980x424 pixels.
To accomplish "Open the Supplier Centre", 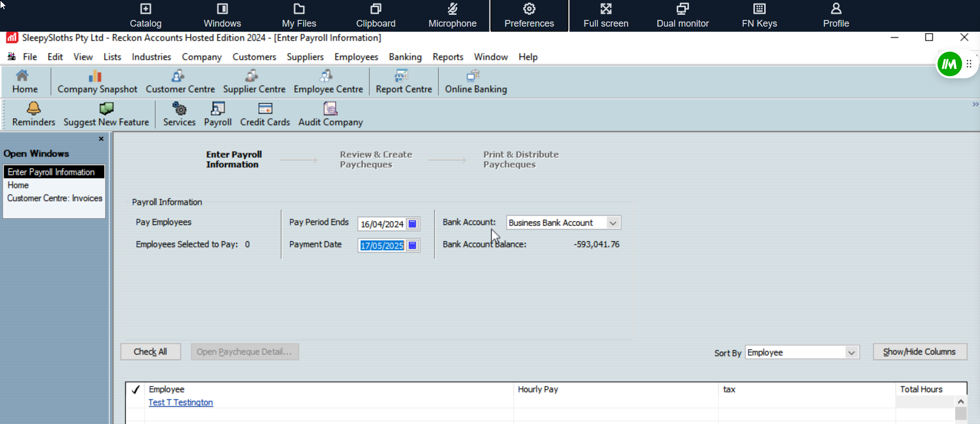I will tap(254, 82).
